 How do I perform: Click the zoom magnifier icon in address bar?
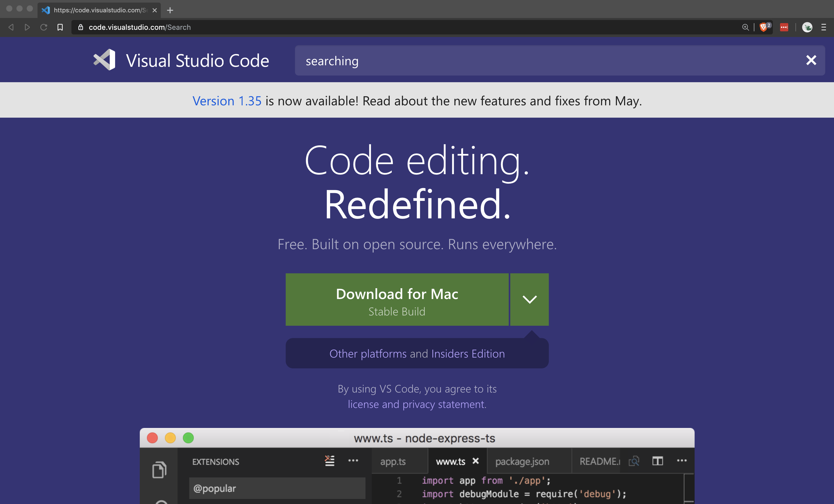click(745, 27)
